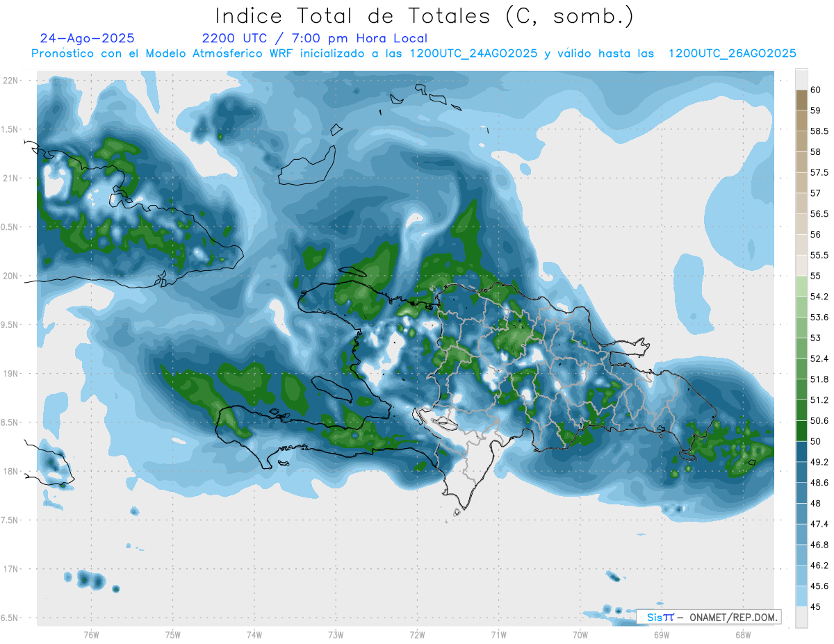Click the 70W longitude axis label
Viewport: 834px width, 644px height.
(x=580, y=635)
